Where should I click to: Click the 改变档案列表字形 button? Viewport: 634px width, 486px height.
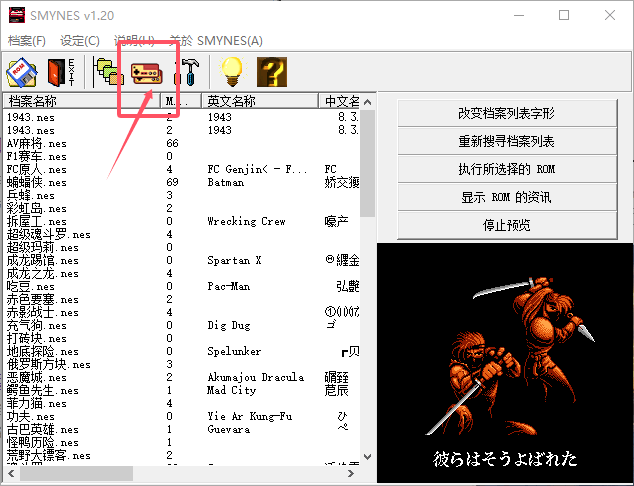[x=505, y=114]
